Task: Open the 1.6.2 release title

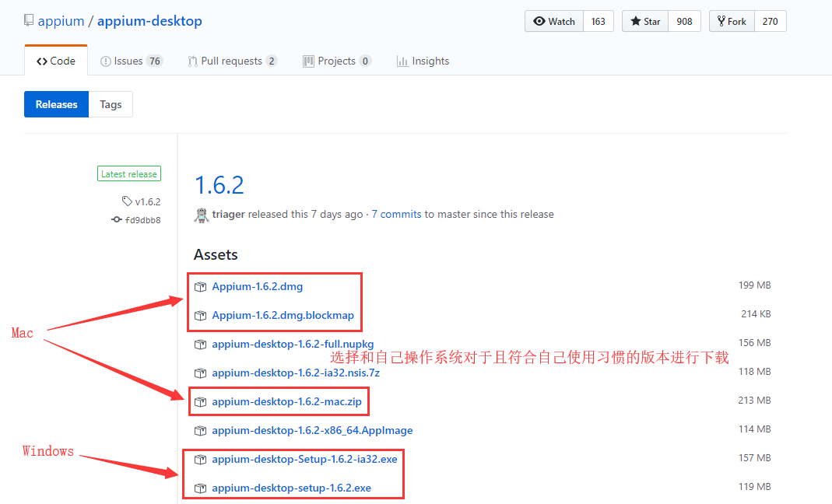Action: (x=219, y=185)
